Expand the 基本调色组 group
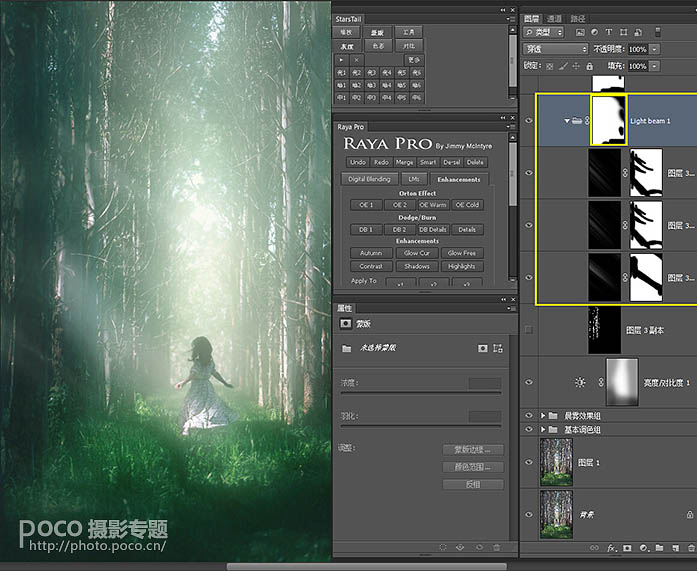 543,430
